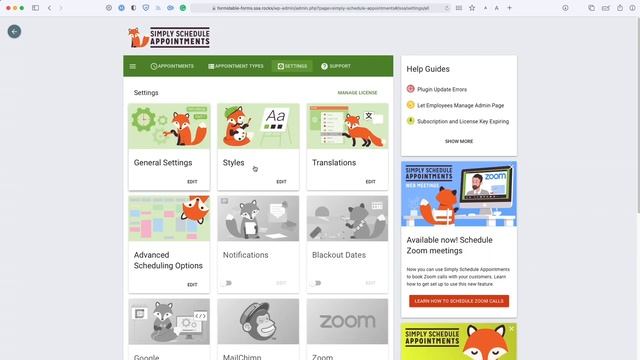
Task: Click Learn How to Schedule Zoom Calls
Action: (459, 301)
